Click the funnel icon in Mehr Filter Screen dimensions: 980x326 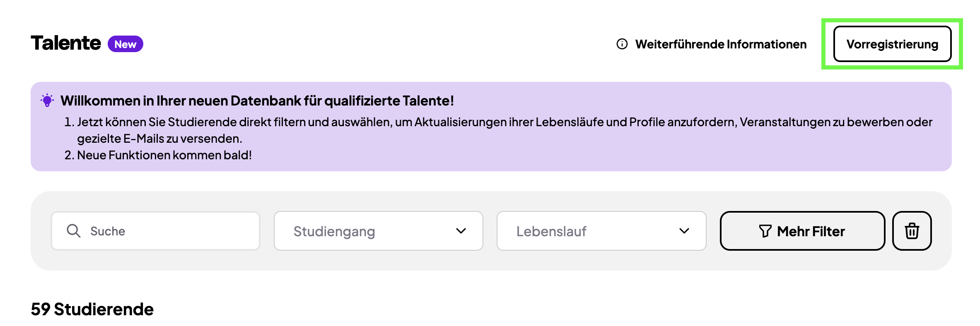pos(765,231)
